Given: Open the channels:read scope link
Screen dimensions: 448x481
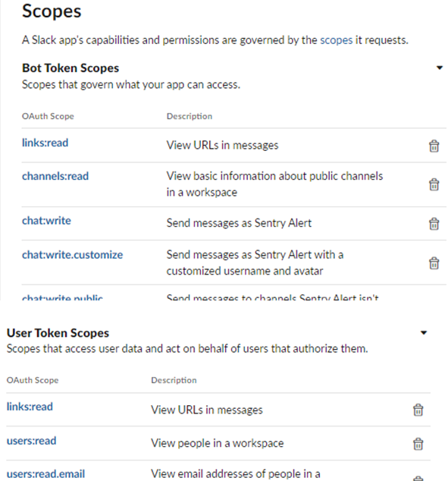Looking at the screenshot, I should coord(55,176).
